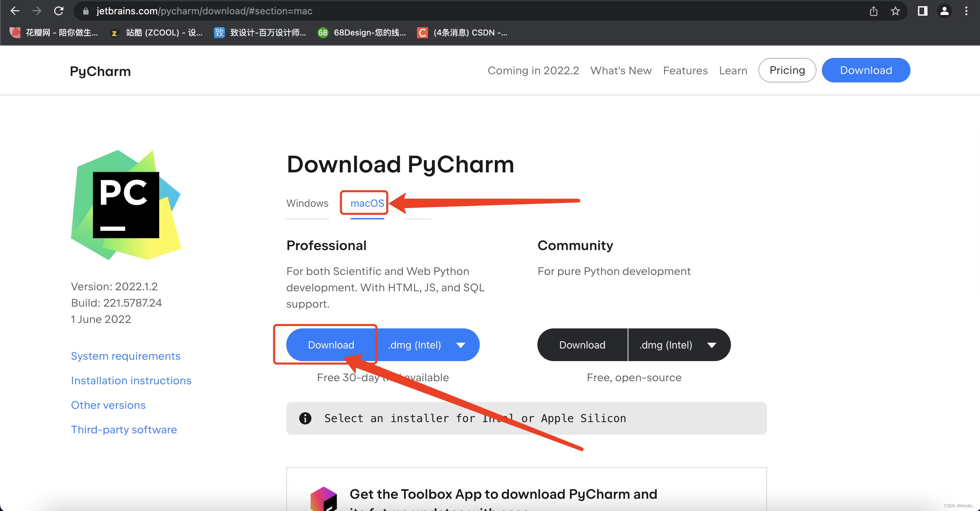
Task: Click the blue header Download button
Action: (866, 70)
